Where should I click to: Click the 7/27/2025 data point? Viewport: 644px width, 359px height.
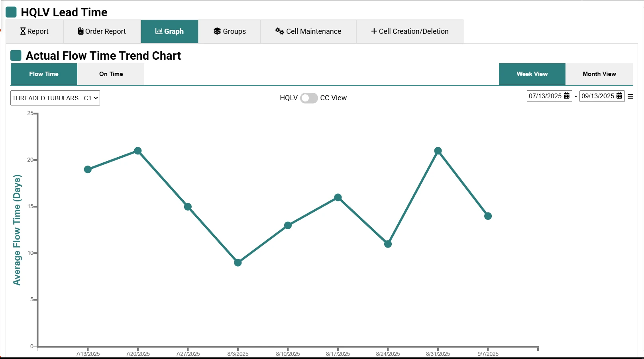188,207
